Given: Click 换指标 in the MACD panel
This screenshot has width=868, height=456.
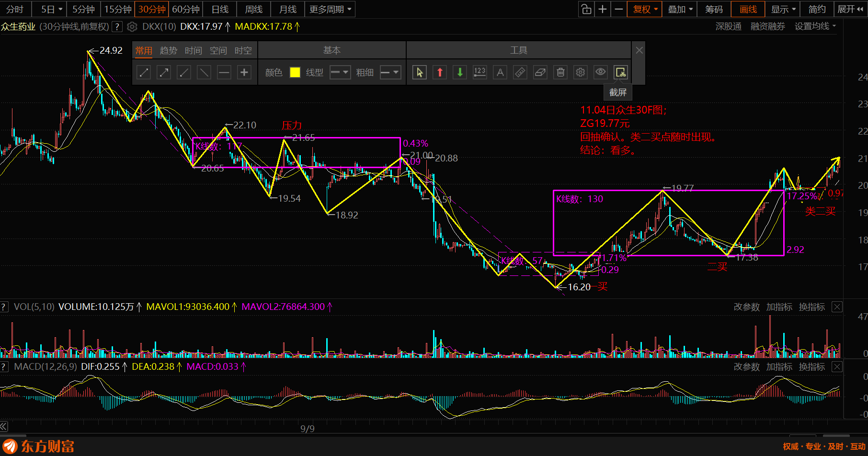Looking at the screenshot, I should pyautogui.click(x=812, y=367).
